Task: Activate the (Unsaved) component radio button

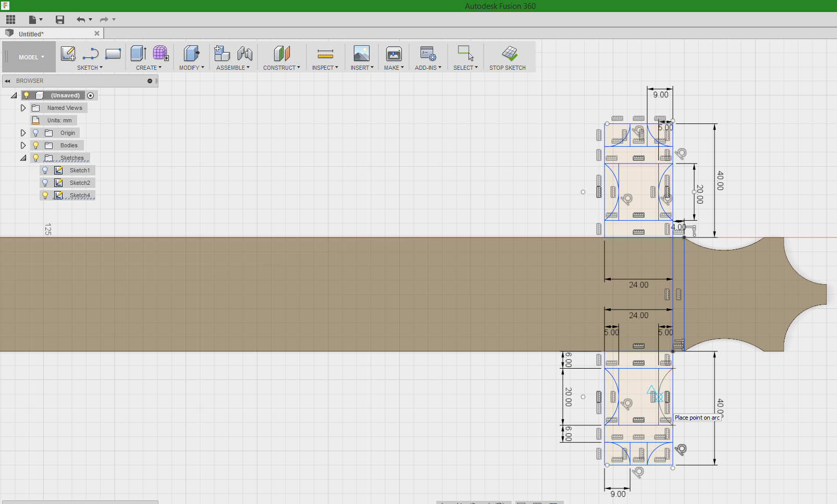Action: 91,95
